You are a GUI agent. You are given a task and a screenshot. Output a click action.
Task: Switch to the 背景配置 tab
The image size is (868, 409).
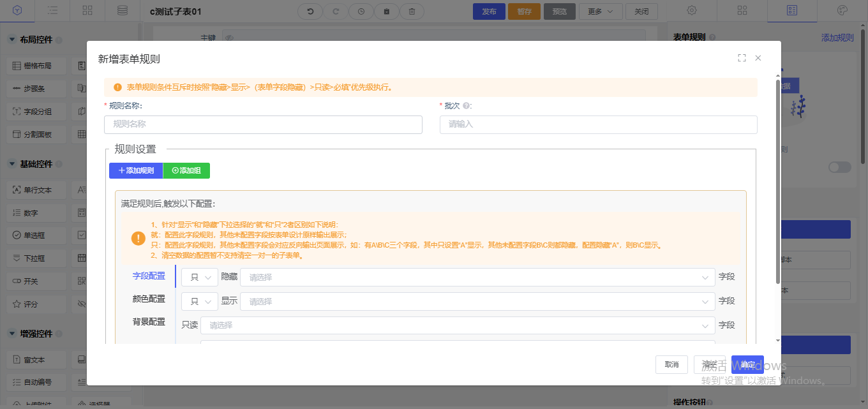[149, 322]
